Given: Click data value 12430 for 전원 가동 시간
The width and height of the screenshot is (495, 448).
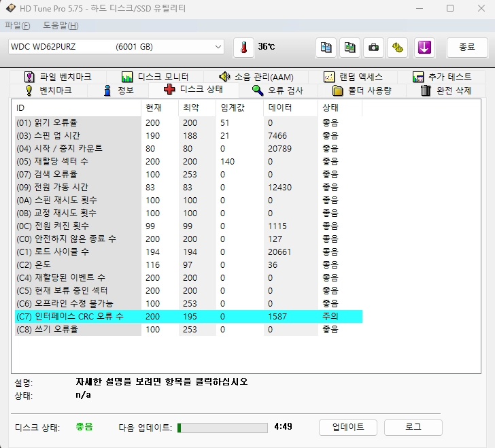Looking at the screenshot, I should point(279,187).
